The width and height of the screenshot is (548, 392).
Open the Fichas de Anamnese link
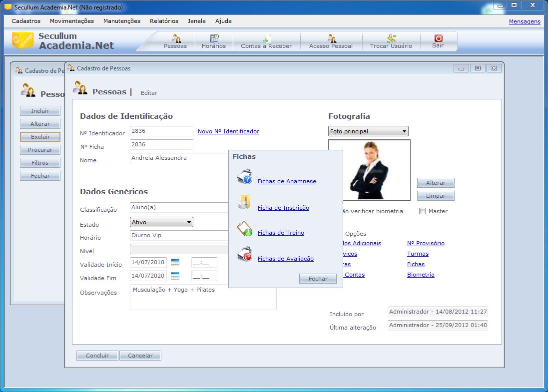[x=287, y=181]
